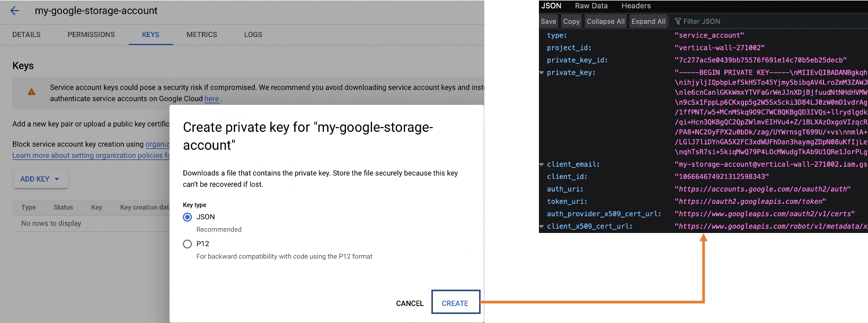Collapse the client_x509_cert_url row

(542, 227)
